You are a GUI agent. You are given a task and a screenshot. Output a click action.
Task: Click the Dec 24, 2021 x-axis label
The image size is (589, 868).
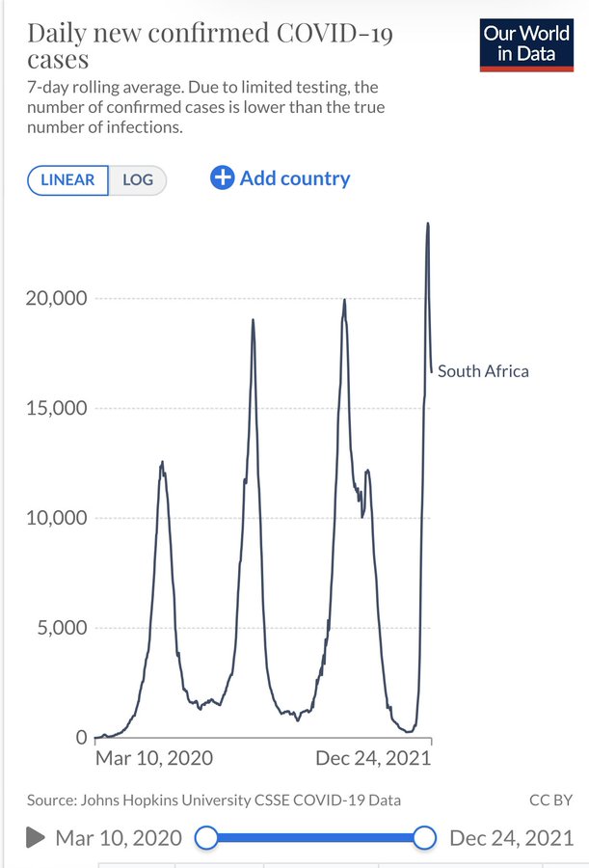point(373,758)
